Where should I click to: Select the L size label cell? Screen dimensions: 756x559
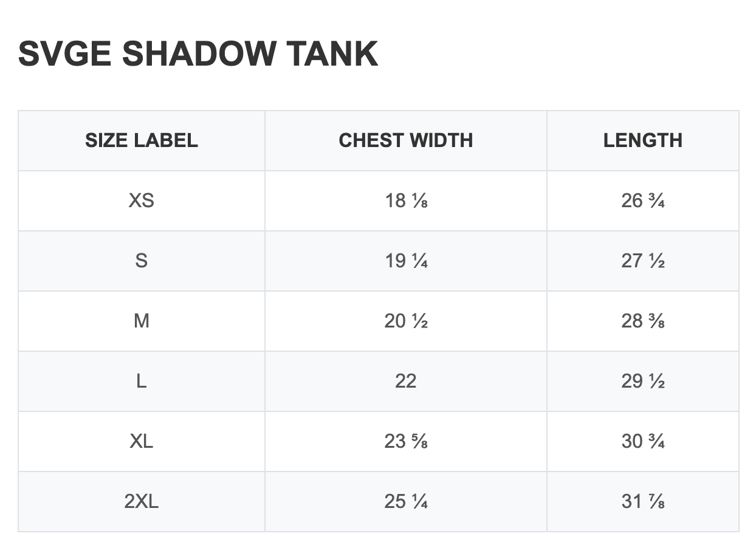click(x=142, y=381)
